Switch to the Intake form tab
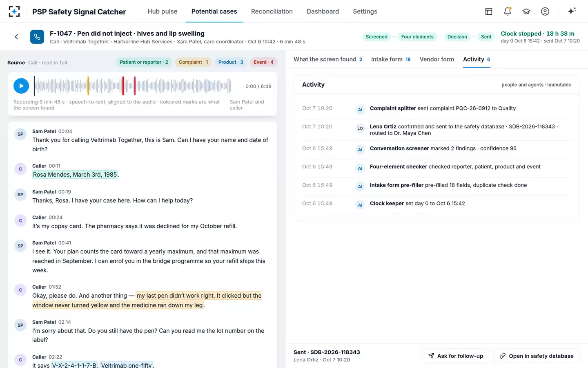 (x=391, y=59)
